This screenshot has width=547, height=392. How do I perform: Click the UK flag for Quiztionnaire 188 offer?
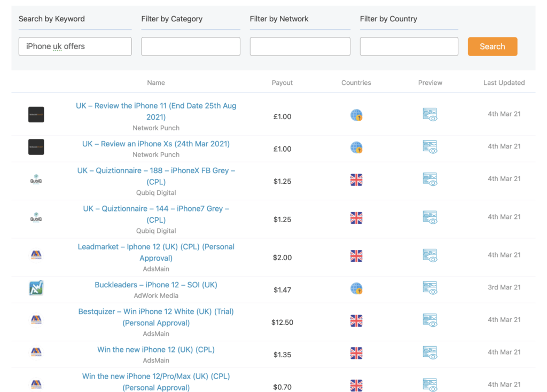point(356,180)
